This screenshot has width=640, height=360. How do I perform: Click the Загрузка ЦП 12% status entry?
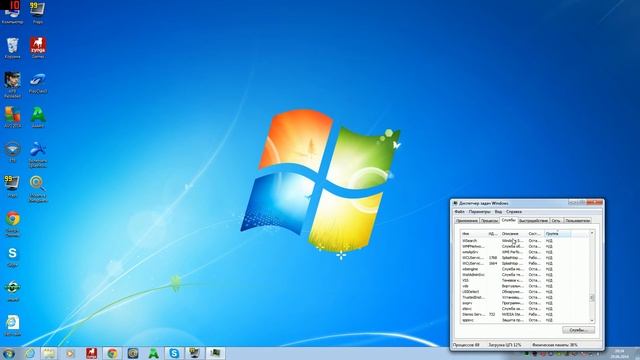tap(505, 345)
